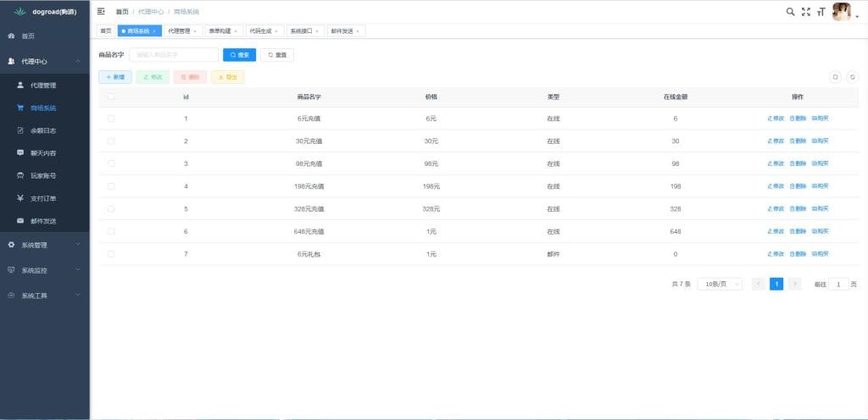This screenshot has width=868, height=420.
Task: Tick the checkbox for row id 4
Action: point(111,185)
